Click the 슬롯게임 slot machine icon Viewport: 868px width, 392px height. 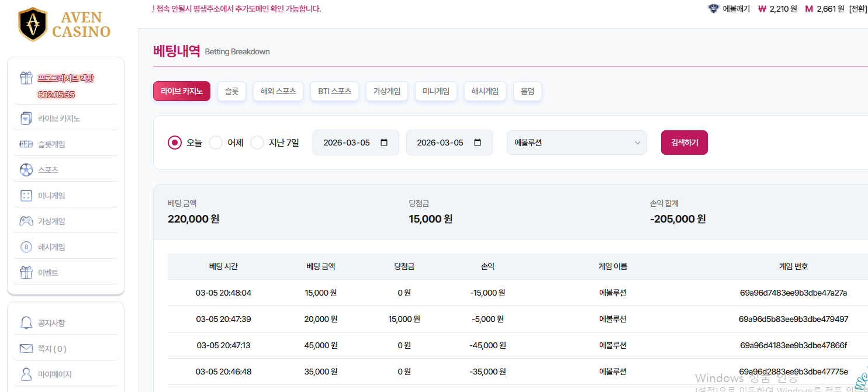(26, 144)
